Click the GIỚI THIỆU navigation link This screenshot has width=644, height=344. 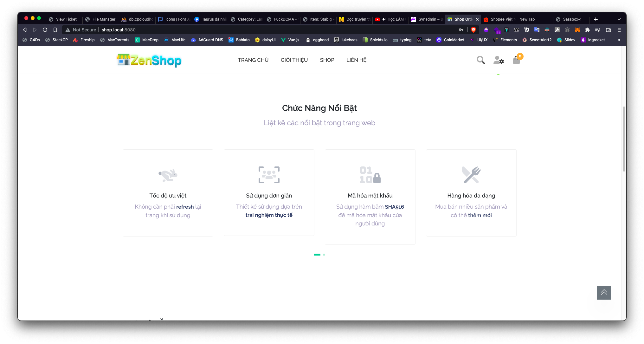tap(294, 60)
